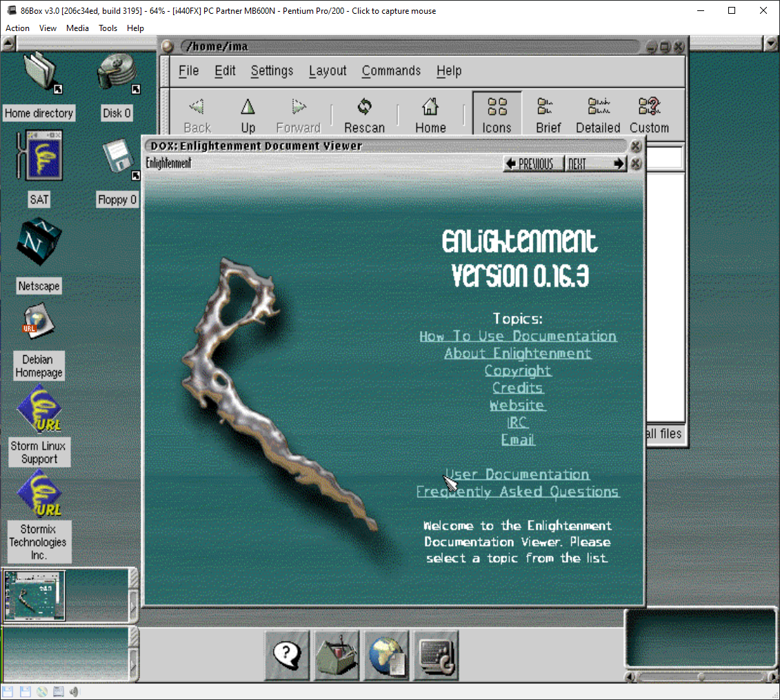Open the toolbox launcher in the bottom panel
Image resolution: width=780 pixels, height=700 pixels.
pyautogui.click(x=337, y=655)
